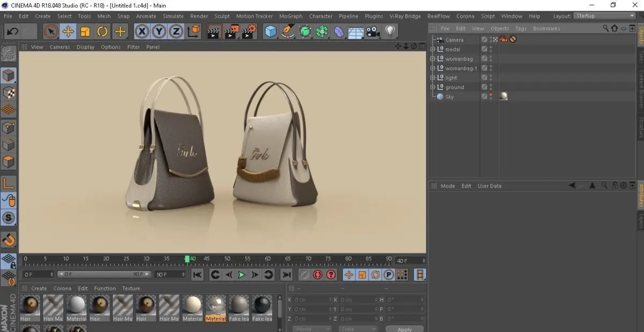
Task: Click the Camera object icon in toolbar
Action: pyautogui.click(x=372, y=32)
